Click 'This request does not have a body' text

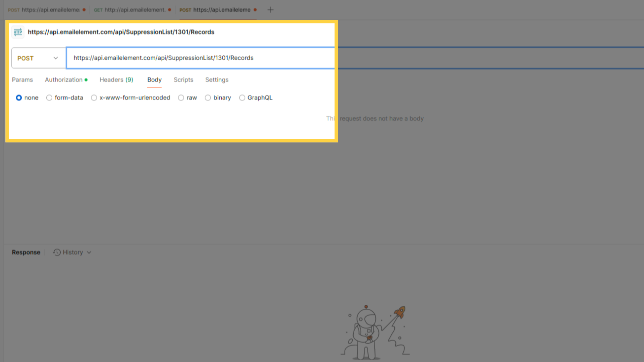(375, 119)
